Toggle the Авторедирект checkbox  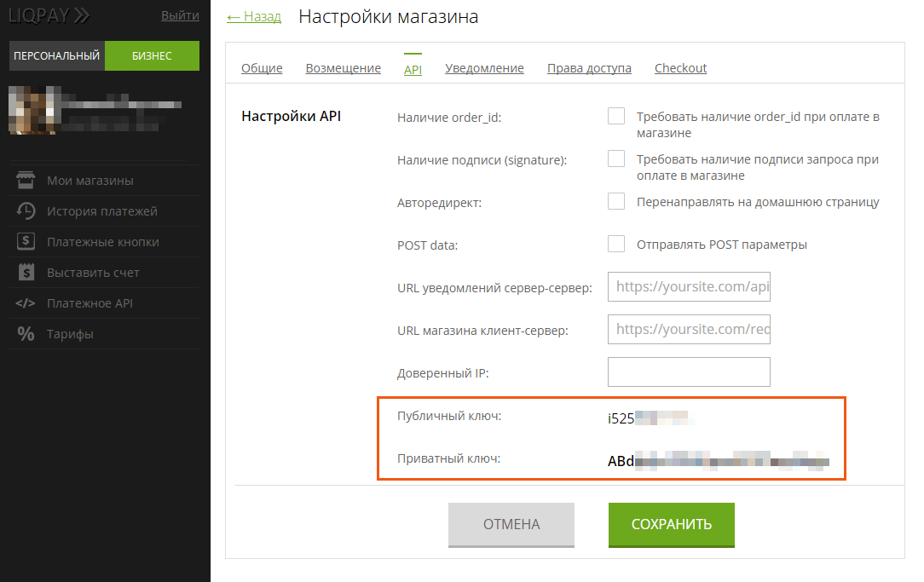coord(616,201)
